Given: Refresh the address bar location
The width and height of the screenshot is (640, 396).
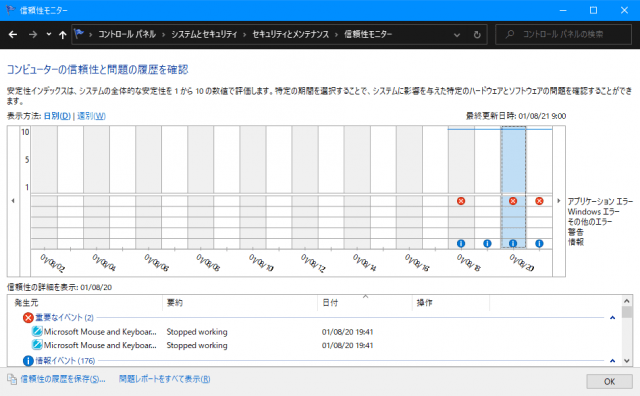Looking at the screenshot, I should (x=477, y=35).
